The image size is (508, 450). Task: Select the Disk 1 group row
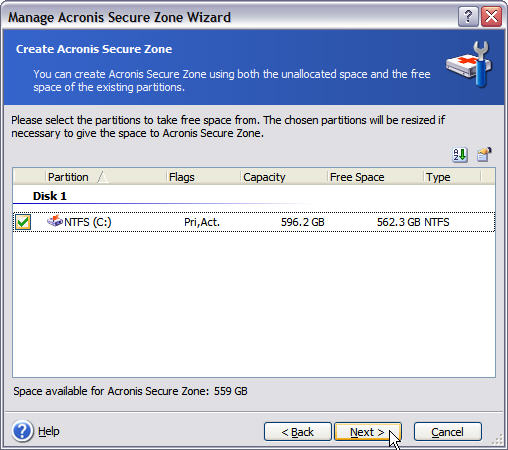(x=254, y=196)
